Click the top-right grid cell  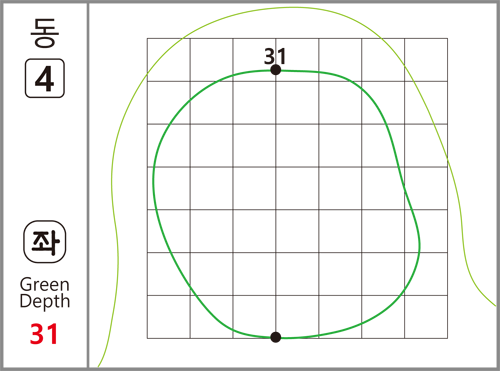click(426, 60)
